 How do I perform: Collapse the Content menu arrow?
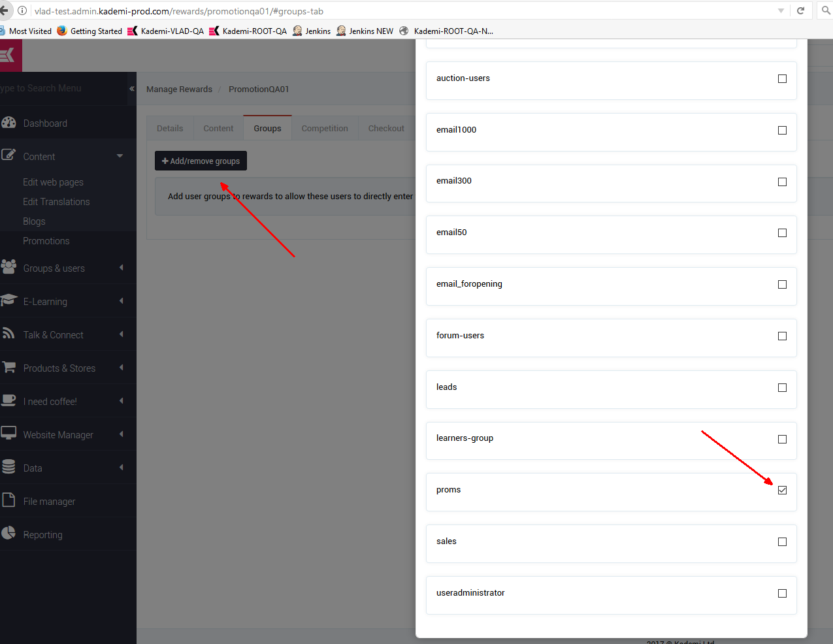(x=120, y=155)
